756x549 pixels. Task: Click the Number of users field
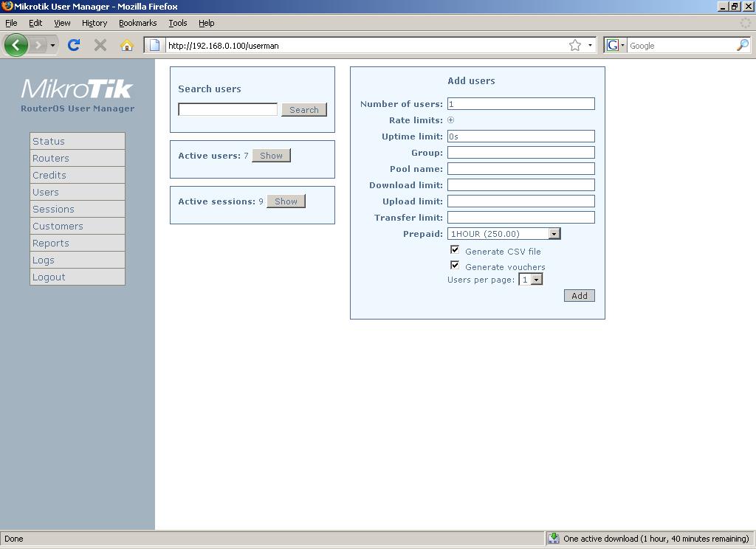point(521,103)
